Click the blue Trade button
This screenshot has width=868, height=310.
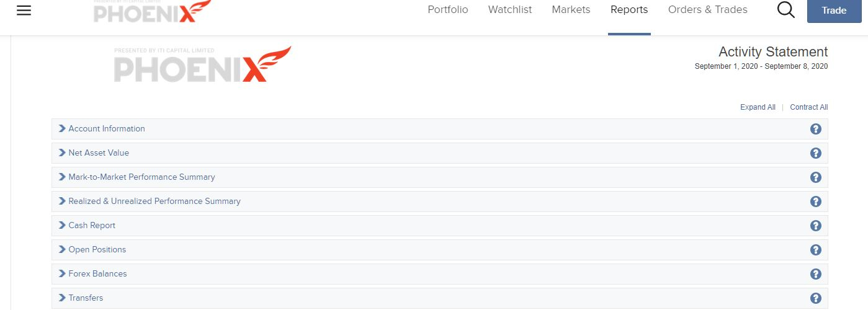[x=834, y=11]
